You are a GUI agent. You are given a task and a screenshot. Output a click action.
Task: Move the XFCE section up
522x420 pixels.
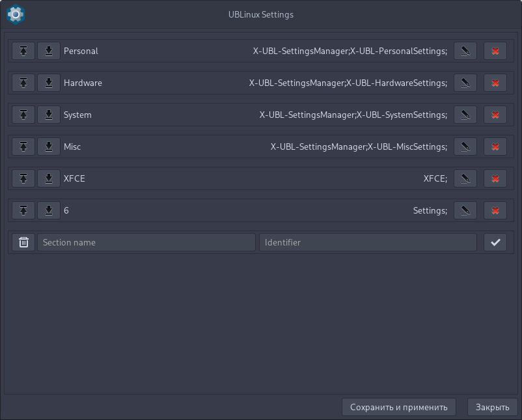(23, 178)
